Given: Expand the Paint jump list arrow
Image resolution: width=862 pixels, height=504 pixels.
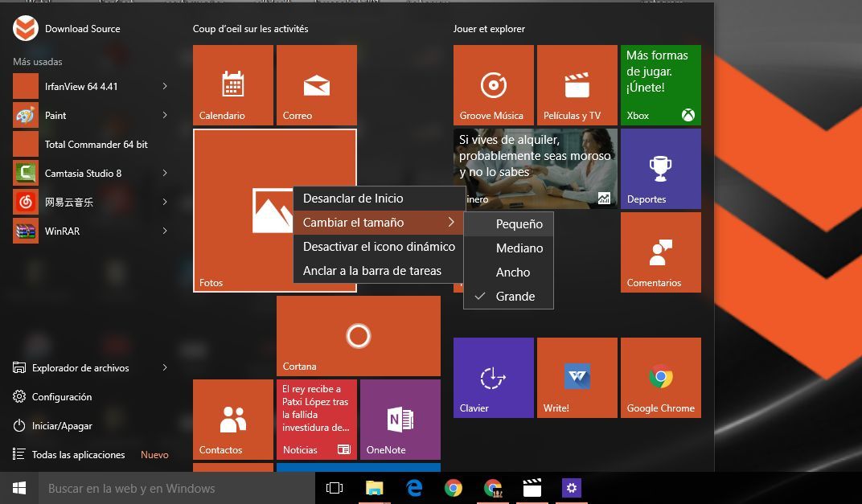Looking at the screenshot, I should click(x=164, y=115).
